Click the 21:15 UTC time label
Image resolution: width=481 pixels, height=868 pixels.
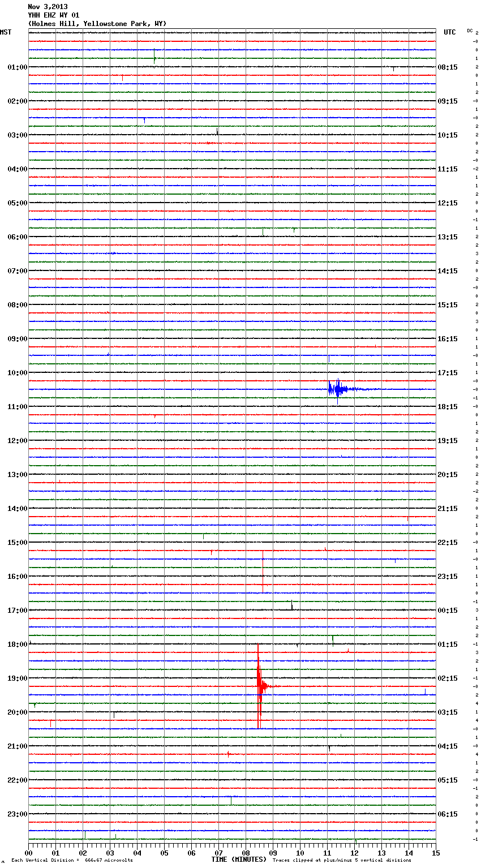448,509
